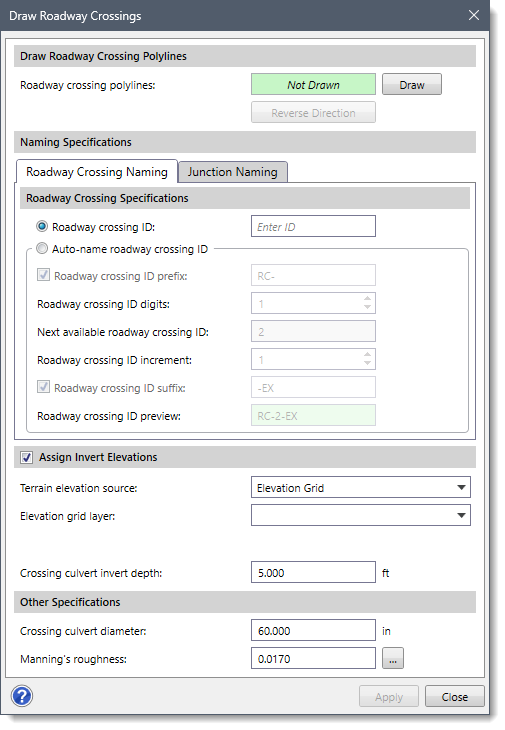Click the Draw Roadway Crossings title bar text
Viewport: 505px width, 730px height.
[x=75, y=16]
